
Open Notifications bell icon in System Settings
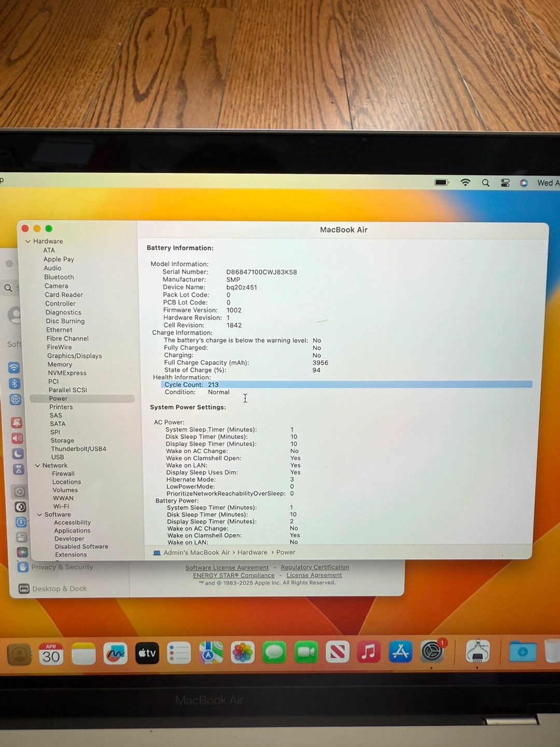point(17,422)
